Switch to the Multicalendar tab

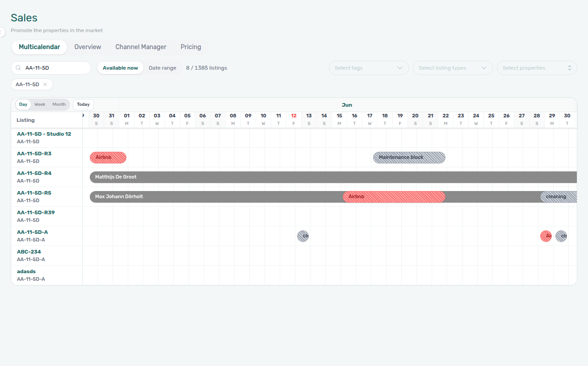39,47
